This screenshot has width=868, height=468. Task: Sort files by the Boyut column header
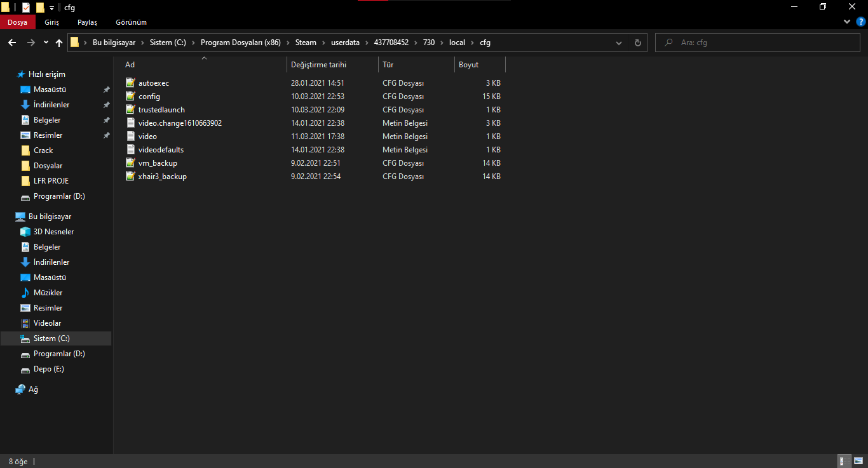[480, 65]
